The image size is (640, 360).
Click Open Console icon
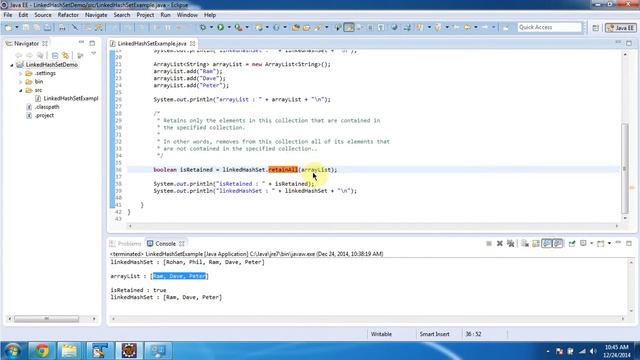click(x=600, y=244)
